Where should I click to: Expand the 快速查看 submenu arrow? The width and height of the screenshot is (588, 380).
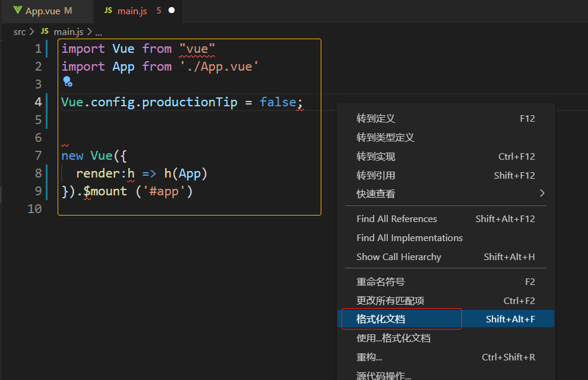point(542,193)
